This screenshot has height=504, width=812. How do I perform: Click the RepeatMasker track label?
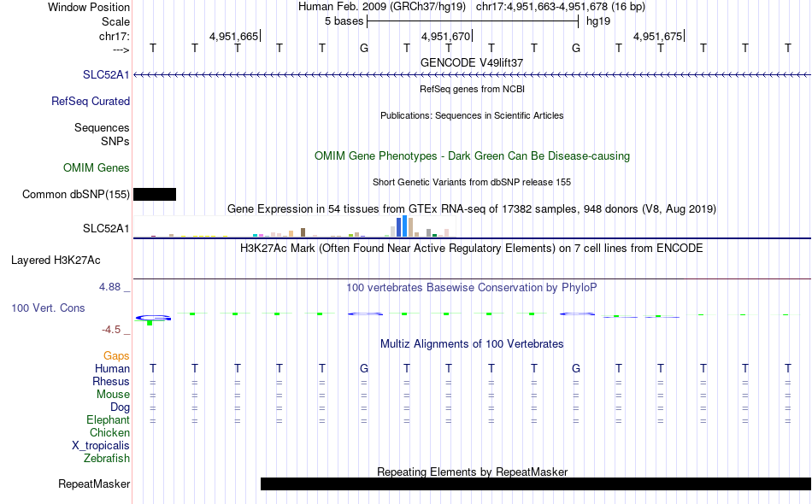(x=94, y=483)
